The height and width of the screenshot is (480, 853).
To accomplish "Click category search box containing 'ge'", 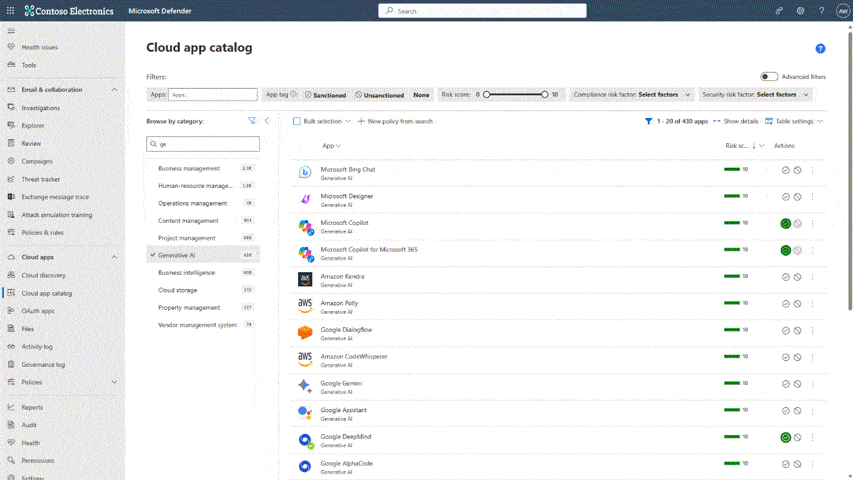I will [x=203, y=144].
